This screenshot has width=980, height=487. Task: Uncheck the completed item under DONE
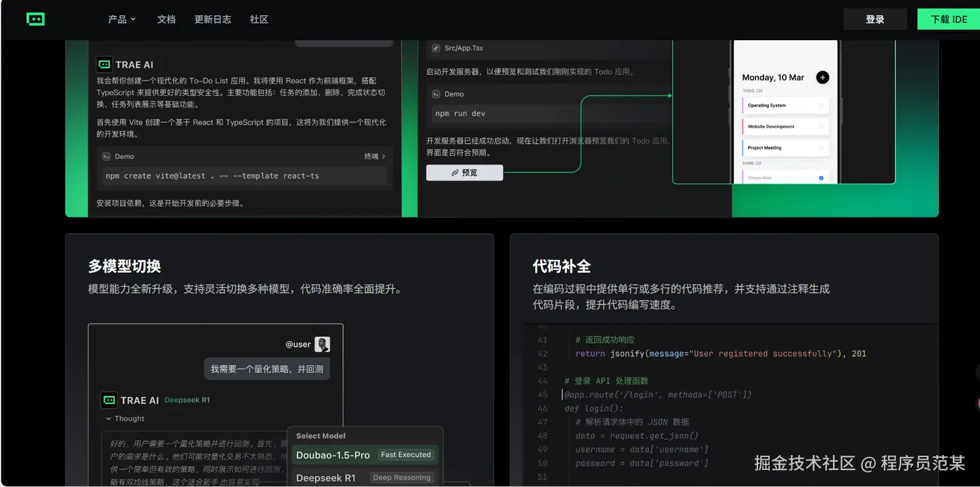click(821, 178)
